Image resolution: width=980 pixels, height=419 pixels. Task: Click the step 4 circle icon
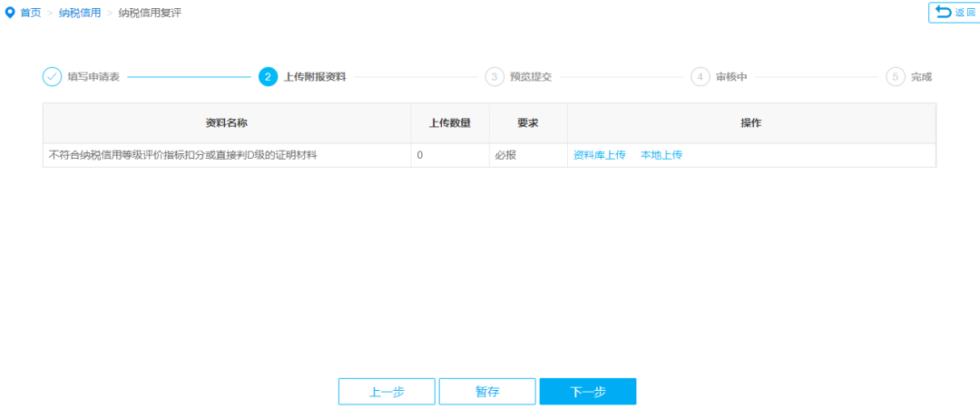point(701,77)
